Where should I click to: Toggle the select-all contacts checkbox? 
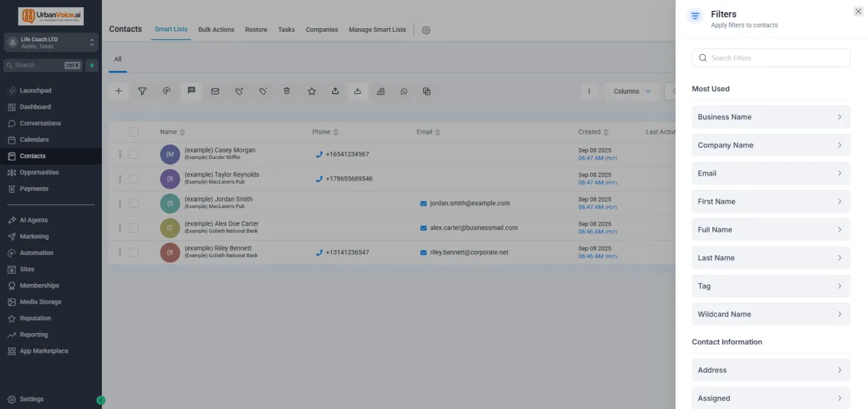coord(133,132)
